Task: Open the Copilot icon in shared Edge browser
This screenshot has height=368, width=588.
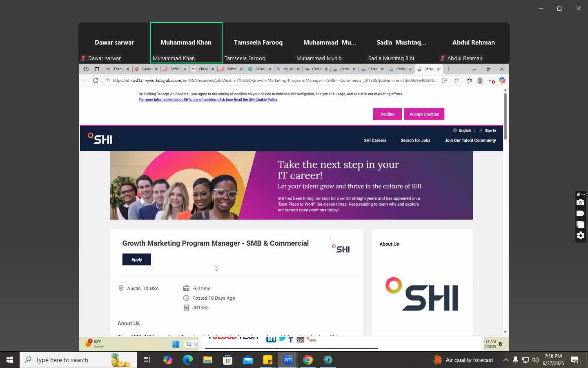Action: click(x=502, y=81)
